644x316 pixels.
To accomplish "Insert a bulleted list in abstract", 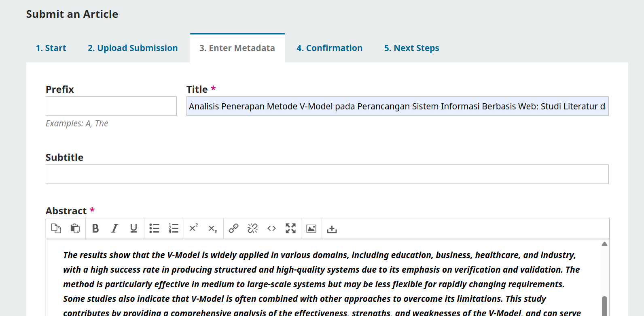I will pyautogui.click(x=154, y=228).
